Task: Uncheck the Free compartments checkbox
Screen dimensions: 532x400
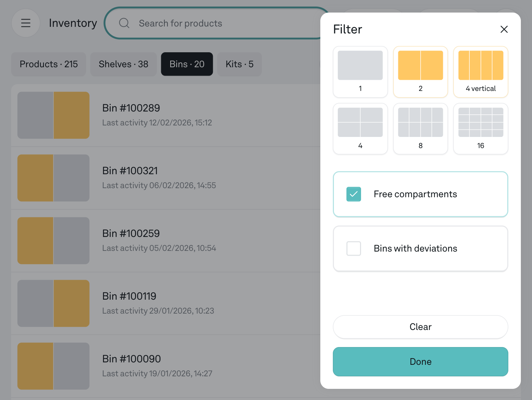Action: pos(354,194)
